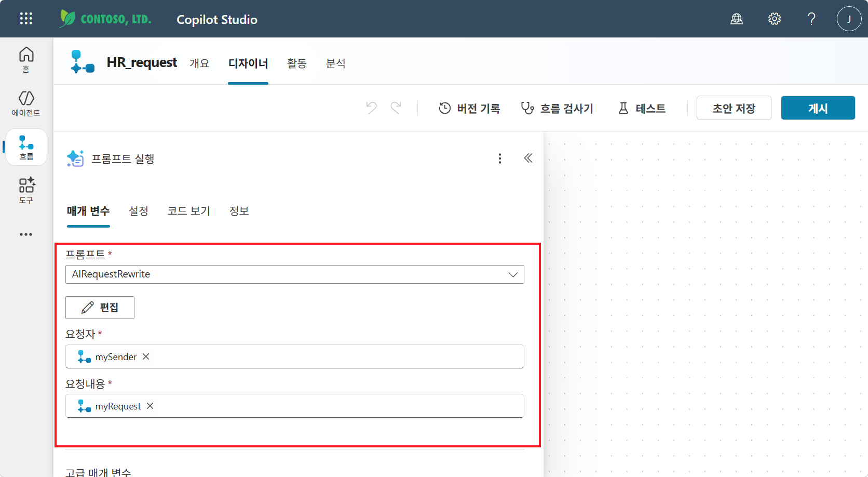Select the 매개 변수 tab

pyautogui.click(x=88, y=211)
